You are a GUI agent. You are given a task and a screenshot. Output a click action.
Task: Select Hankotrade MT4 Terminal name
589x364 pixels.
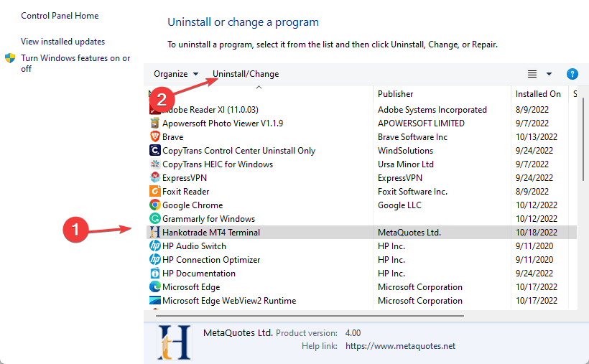211,232
